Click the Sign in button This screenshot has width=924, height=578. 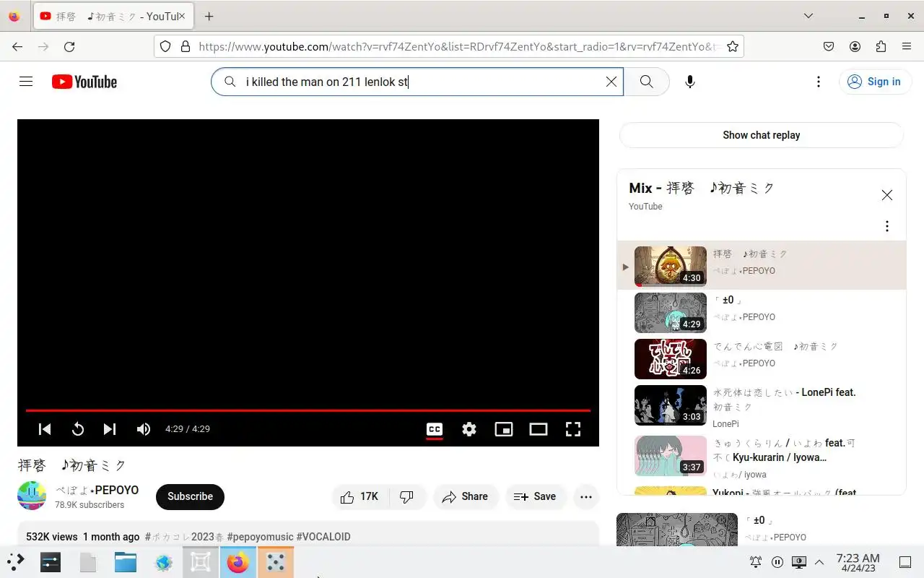873,82
